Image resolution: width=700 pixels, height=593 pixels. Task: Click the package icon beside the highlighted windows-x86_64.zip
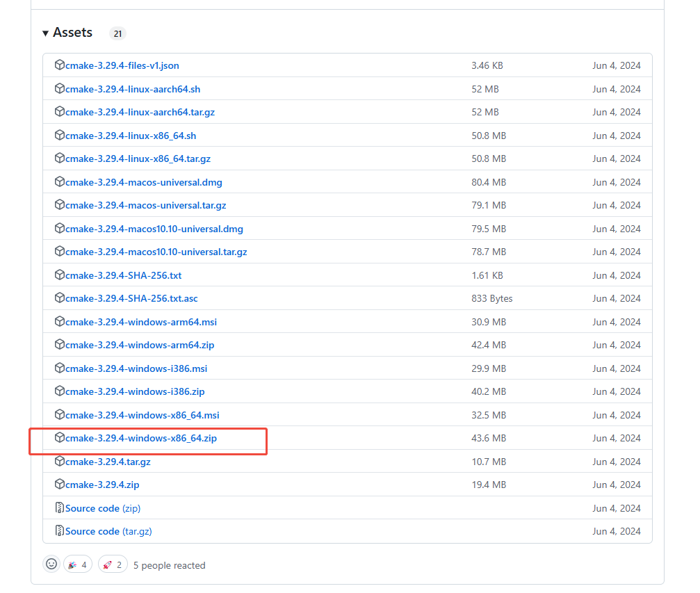60,438
